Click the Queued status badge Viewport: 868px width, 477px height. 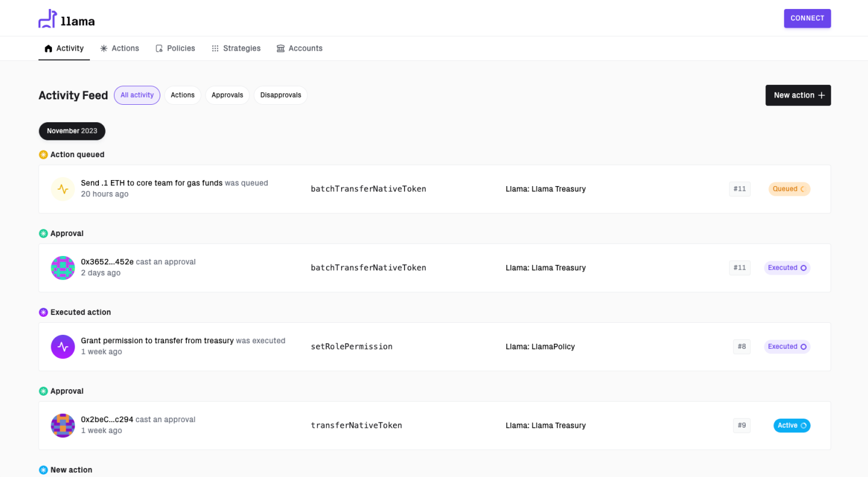pyautogui.click(x=789, y=189)
